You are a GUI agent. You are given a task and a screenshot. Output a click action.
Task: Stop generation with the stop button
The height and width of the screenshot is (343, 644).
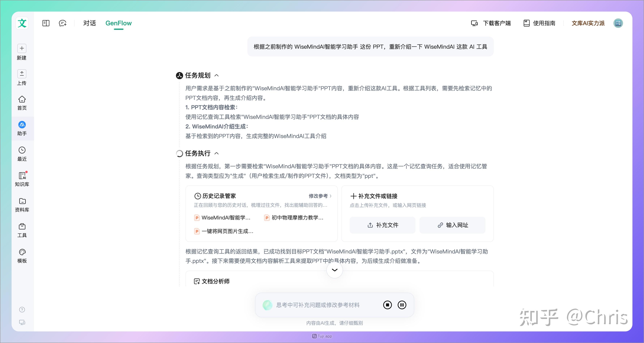tap(387, 305)
